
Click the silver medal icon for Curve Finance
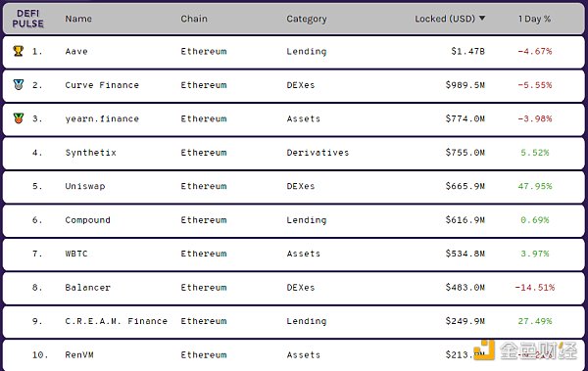coord(19,85)
